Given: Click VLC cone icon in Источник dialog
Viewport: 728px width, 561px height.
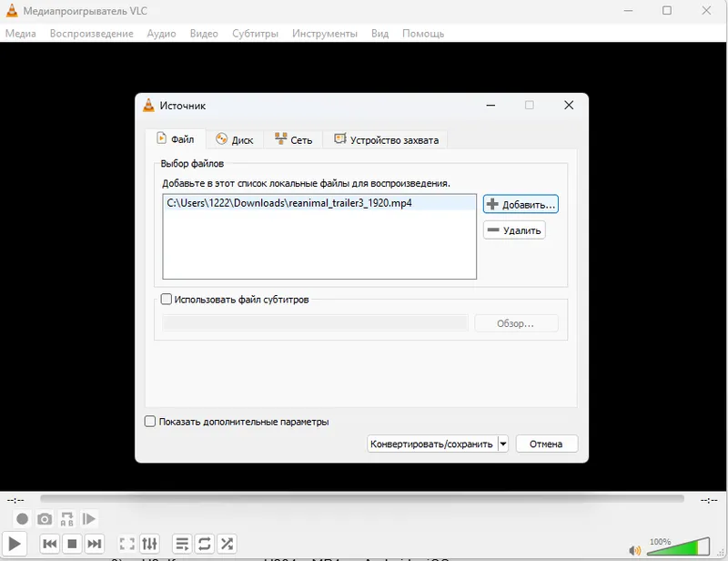Looking at the screenshot, I should 148,106.
